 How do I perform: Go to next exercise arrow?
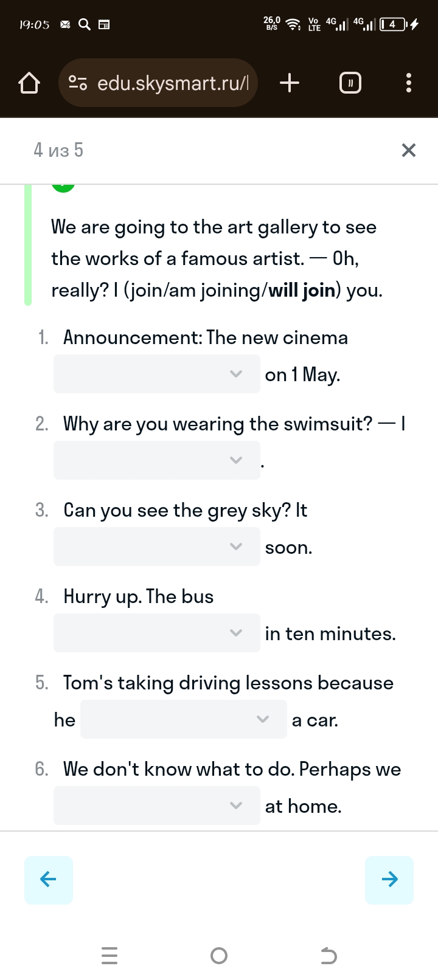pyautogui.click(x=389, y=880)
